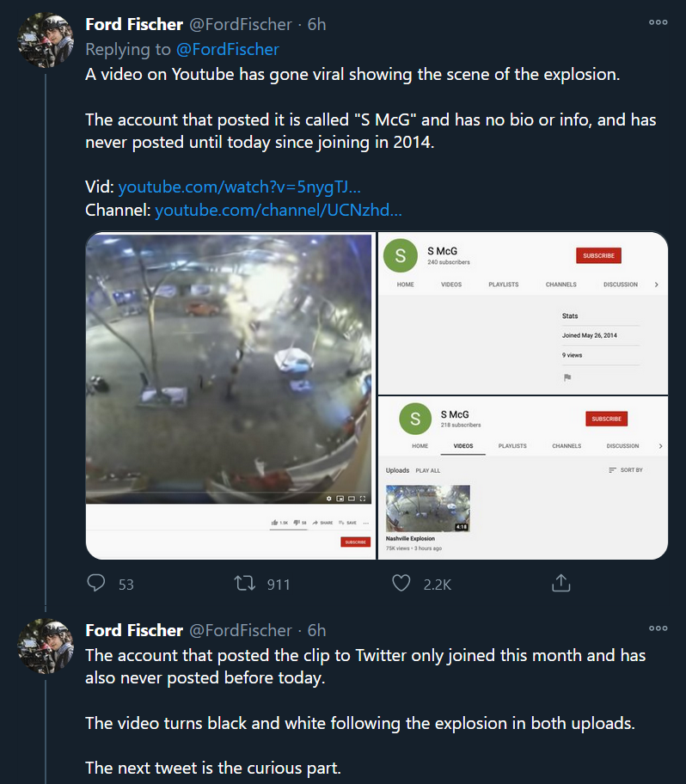Click the Ford Fischer display name on first tweet
Image resolution: width=686 pixels, height=784 pixels.
point(134,24)
